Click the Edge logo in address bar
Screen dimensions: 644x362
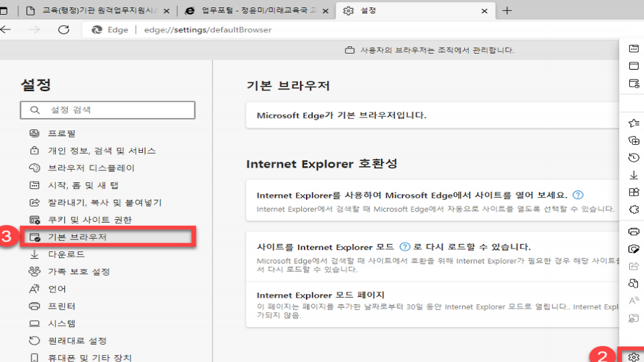pyautogui.click(x=97, y=30)
